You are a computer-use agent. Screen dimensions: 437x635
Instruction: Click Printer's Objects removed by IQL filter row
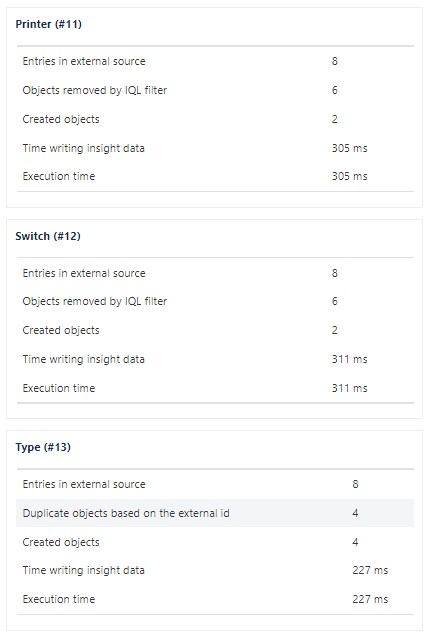[215, 90]
